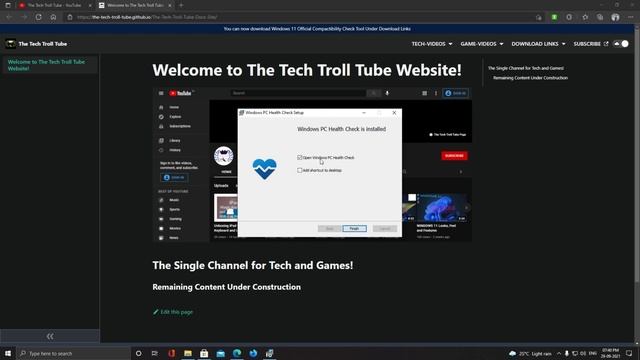
Task: Open Microsoft Store on taskbar
Action: (204, 353)
